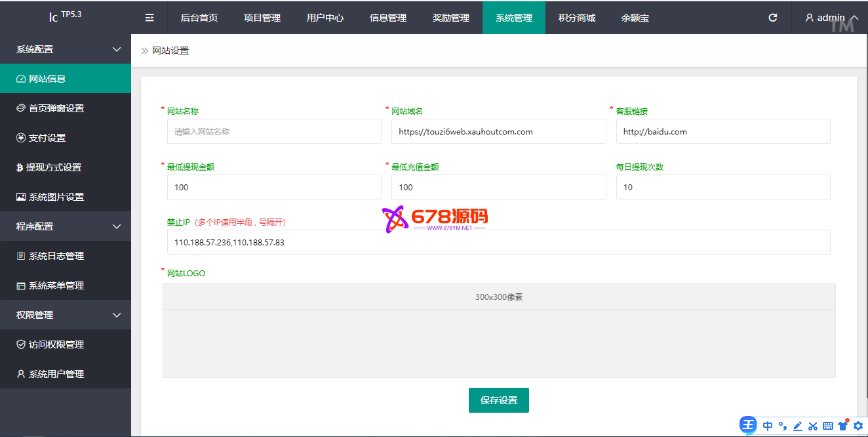Open 首页弹窗设置 in the sidebar

tap(56, 108)
